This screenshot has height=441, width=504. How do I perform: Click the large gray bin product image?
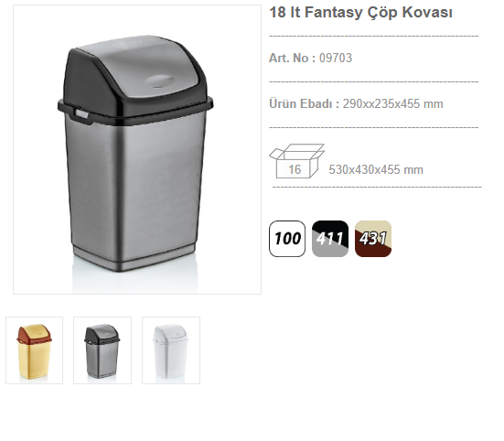[x=137, y=149]
